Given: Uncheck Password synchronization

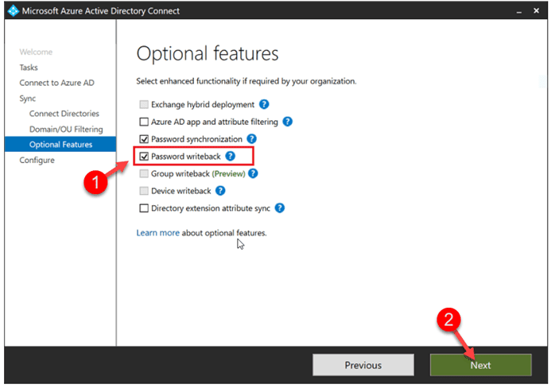Looking at the screenshot, I should [144, 139].
